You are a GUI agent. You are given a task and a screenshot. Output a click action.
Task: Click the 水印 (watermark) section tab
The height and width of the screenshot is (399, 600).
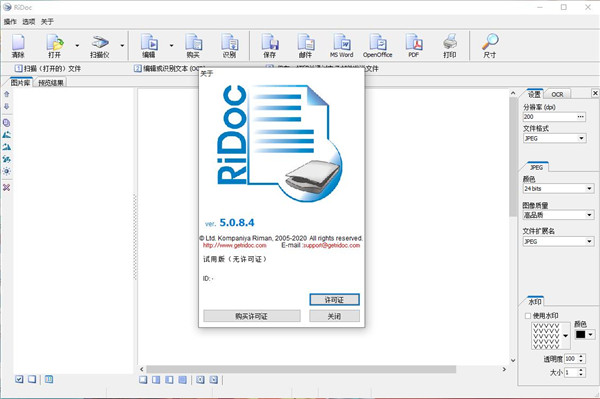(x=535, y=302)
